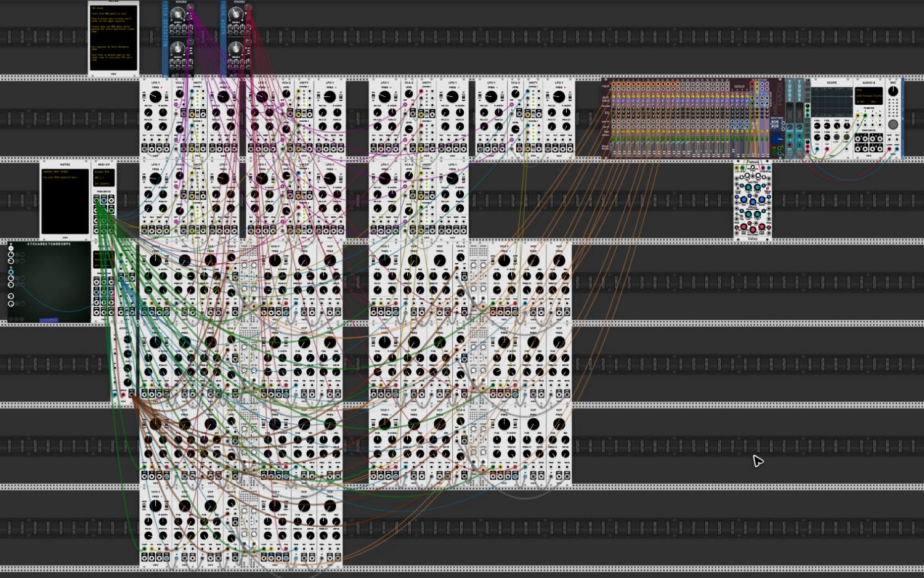Click Plateau blue Diffusion center knob
This screenshot has height=578, width=924.
click(x=753, y=202)
